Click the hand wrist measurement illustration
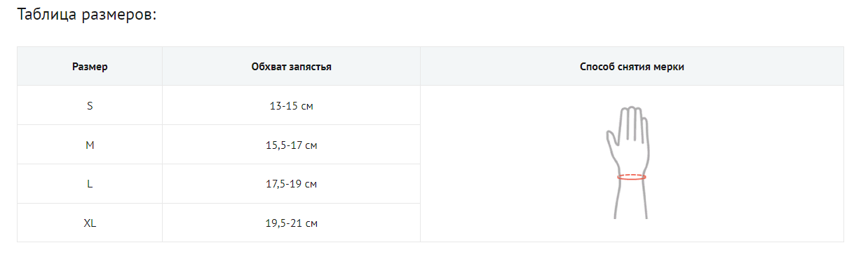The height and width of the screenshot is (257, 868). click(632, 164)
